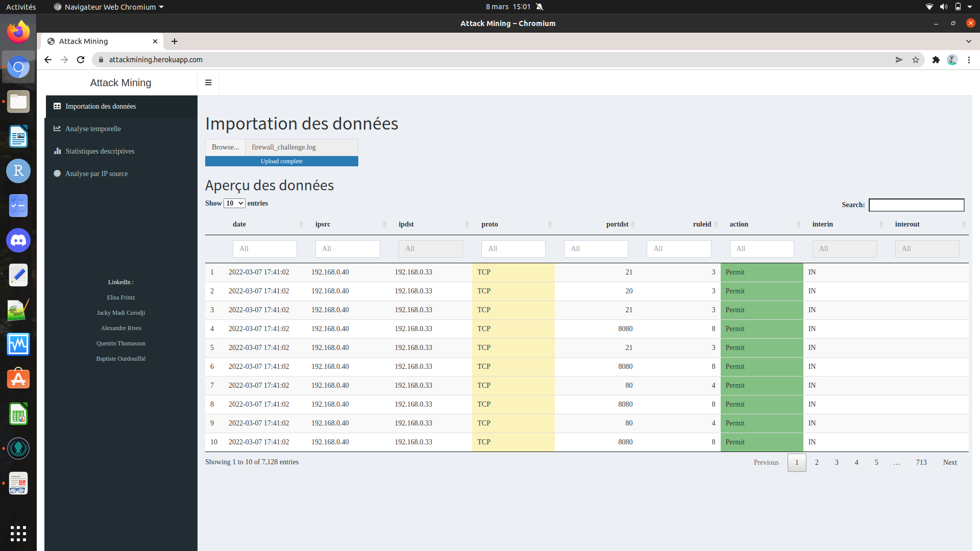Open the browser extensions puzzle icon
980x551 pixels.
936,60
